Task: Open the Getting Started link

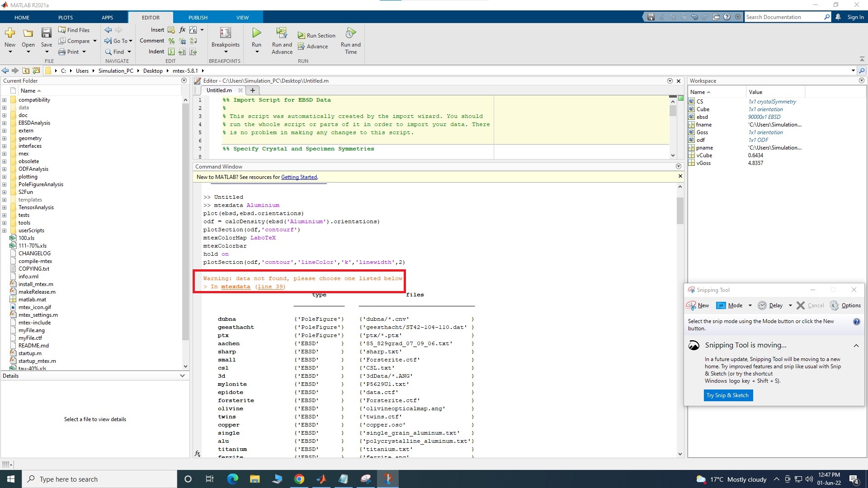Action: tap(299, 177)
